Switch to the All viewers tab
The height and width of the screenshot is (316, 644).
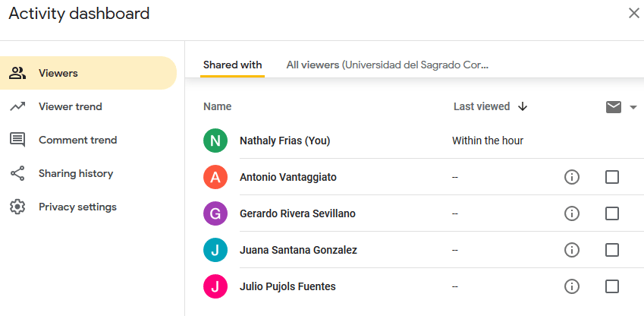pyautogui.click(x=387, y=65)
